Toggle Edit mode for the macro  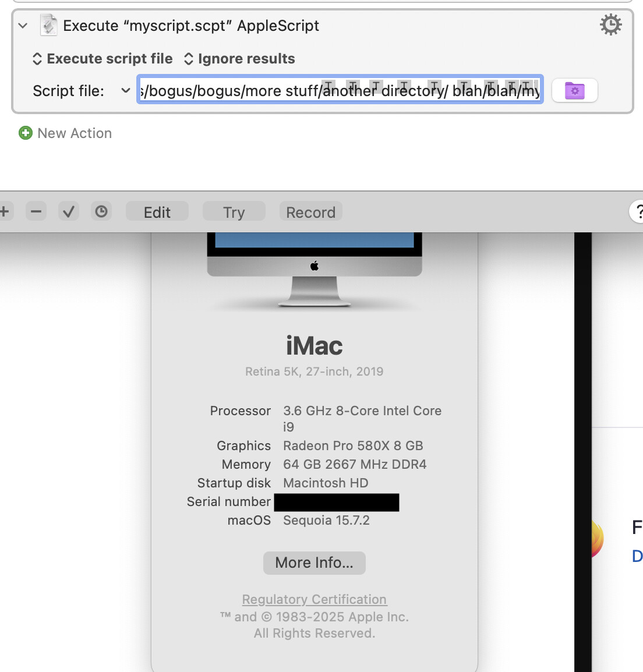point(157,212)
